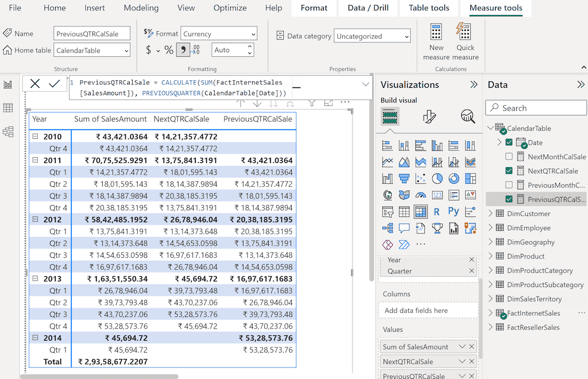
Task: Check the NextMonthCalSale checkbox
Action: pos(508,156)
